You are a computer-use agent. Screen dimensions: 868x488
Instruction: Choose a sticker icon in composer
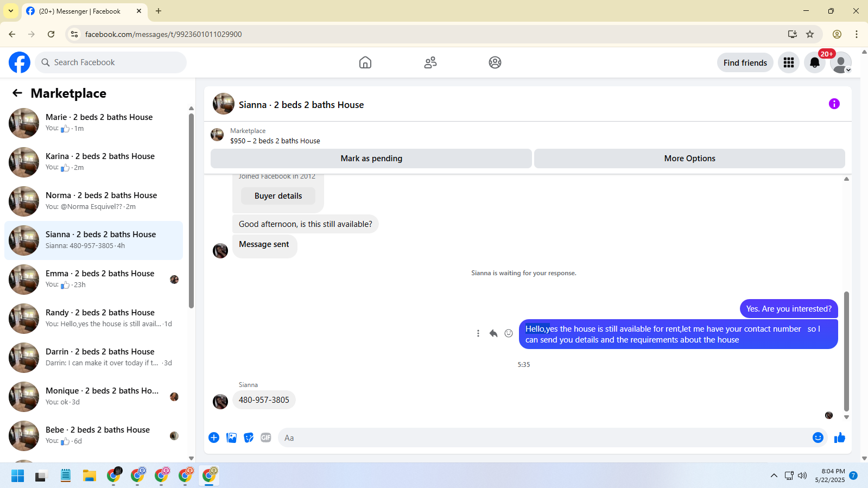pos(249,438)
